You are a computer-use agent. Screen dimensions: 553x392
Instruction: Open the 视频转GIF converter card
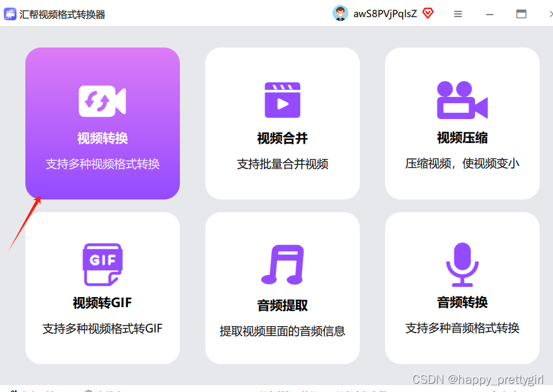pyautogui.click(x=102, y=288)
